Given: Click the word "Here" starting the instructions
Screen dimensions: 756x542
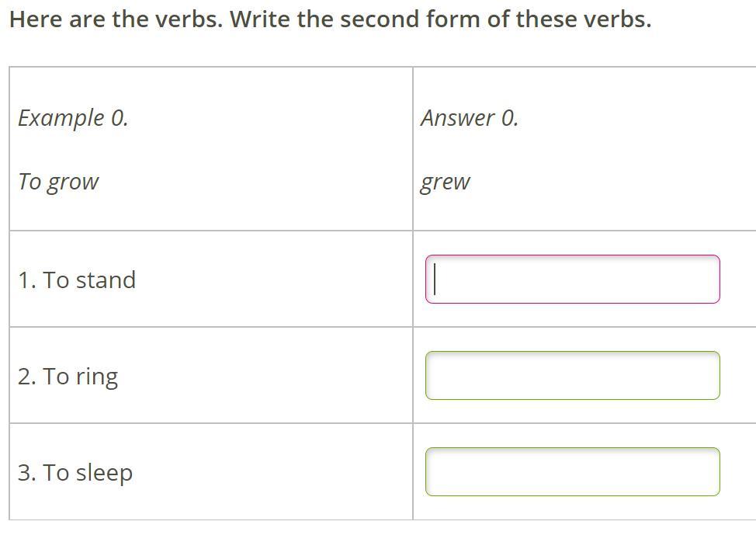Looking at the screenshot, I should 36,19.
